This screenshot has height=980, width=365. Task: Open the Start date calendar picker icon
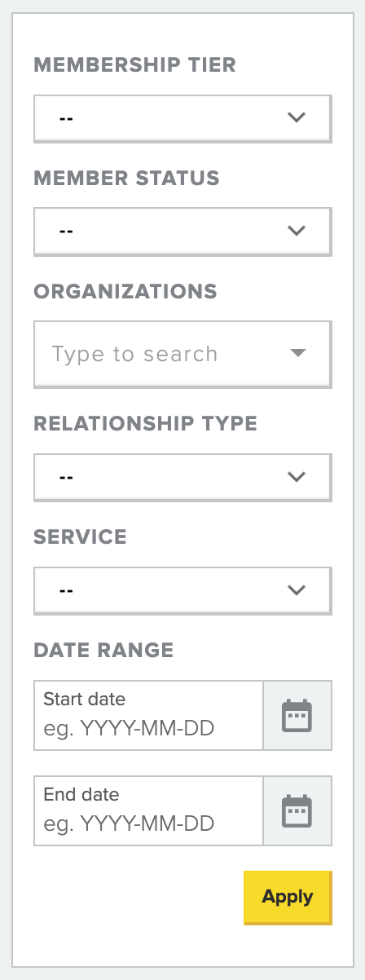(297, 715)
